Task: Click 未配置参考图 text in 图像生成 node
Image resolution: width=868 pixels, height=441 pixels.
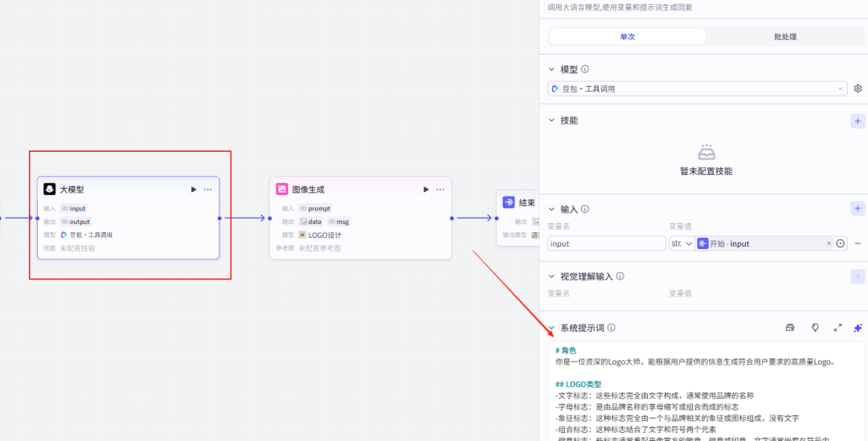Action: click(x=319, y=248)
